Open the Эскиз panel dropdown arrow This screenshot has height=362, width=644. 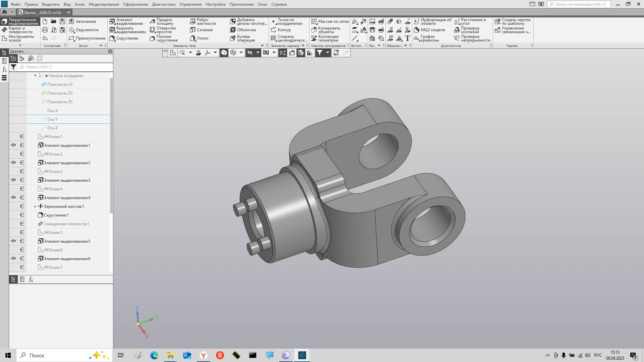coord(101,46)
